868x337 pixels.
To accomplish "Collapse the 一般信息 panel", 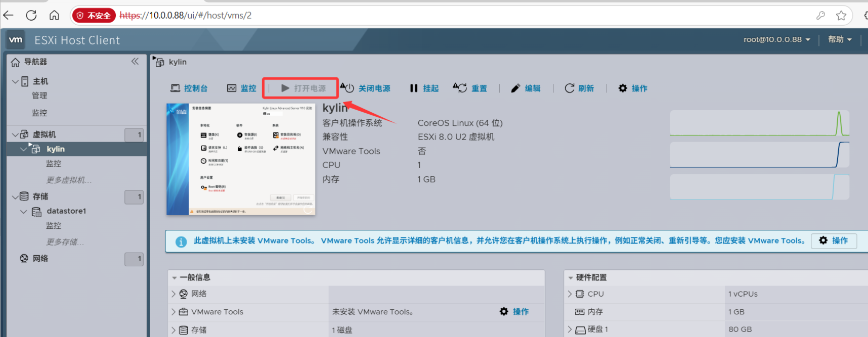I will click(x=175, y=277).
